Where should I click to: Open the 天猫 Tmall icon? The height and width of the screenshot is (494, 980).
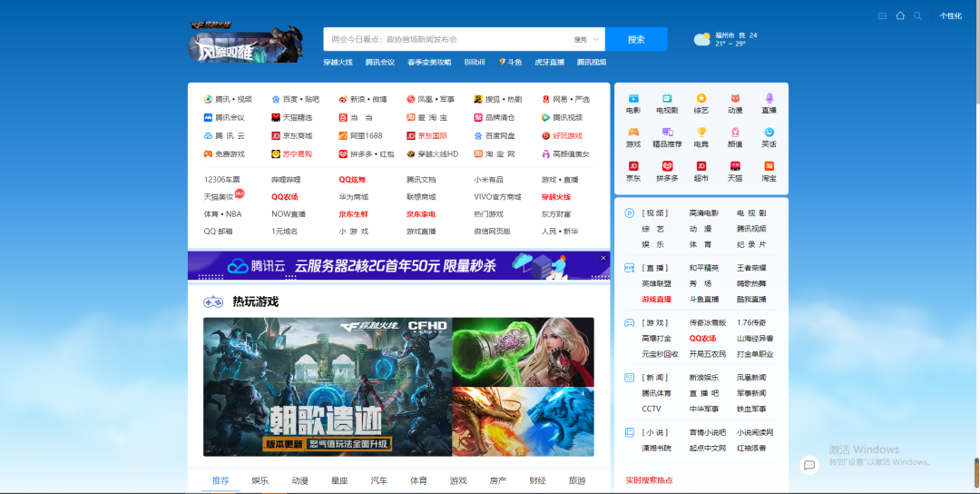tap(735, 165)
